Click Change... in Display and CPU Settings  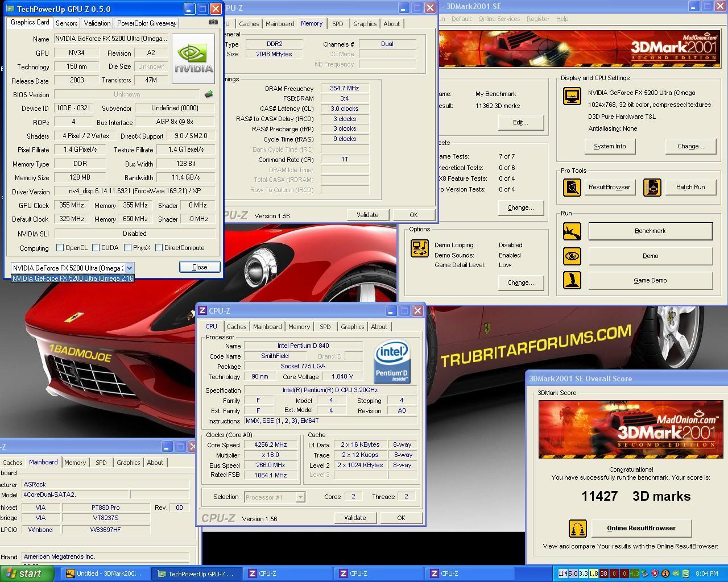[x=690, y=146]
